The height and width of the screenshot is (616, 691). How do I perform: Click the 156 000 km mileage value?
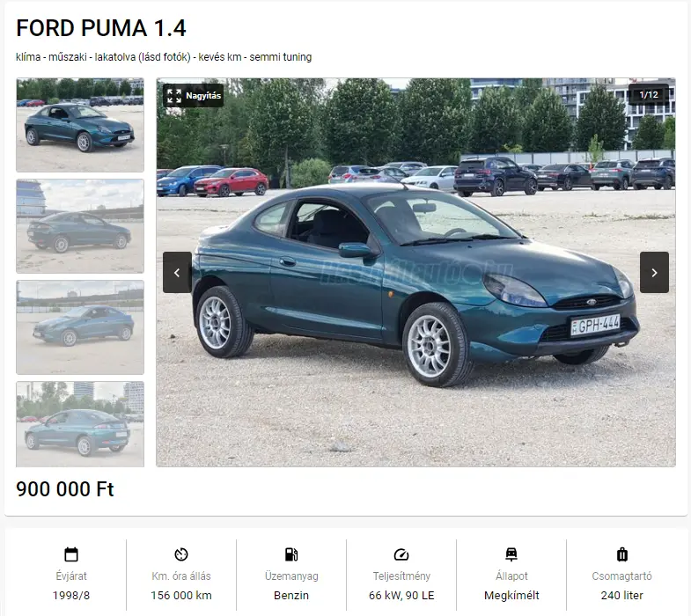181,595
